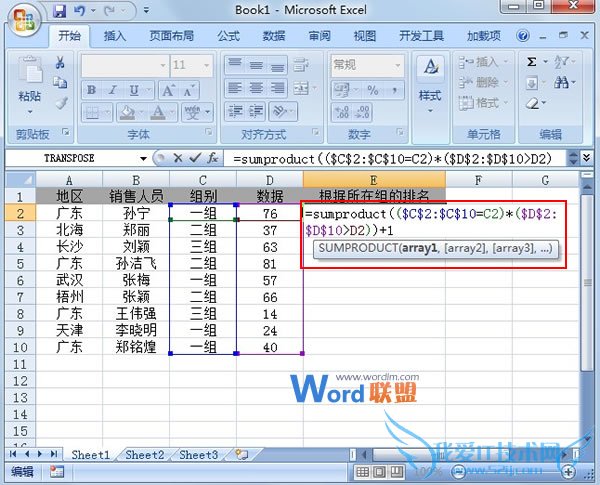Open Sort and Filter menu
This screenshot has height=485, width=600.
[564, 62]
